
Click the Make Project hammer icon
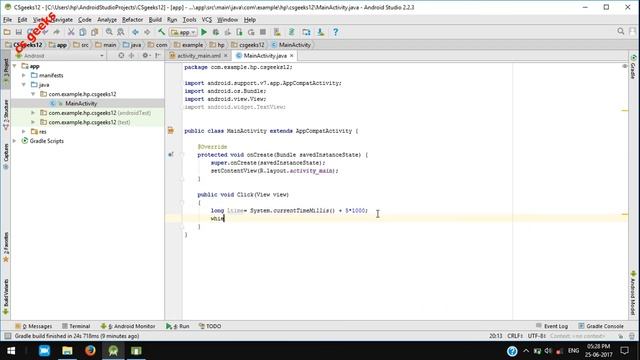pyautogui.click(x=162, y=32)
